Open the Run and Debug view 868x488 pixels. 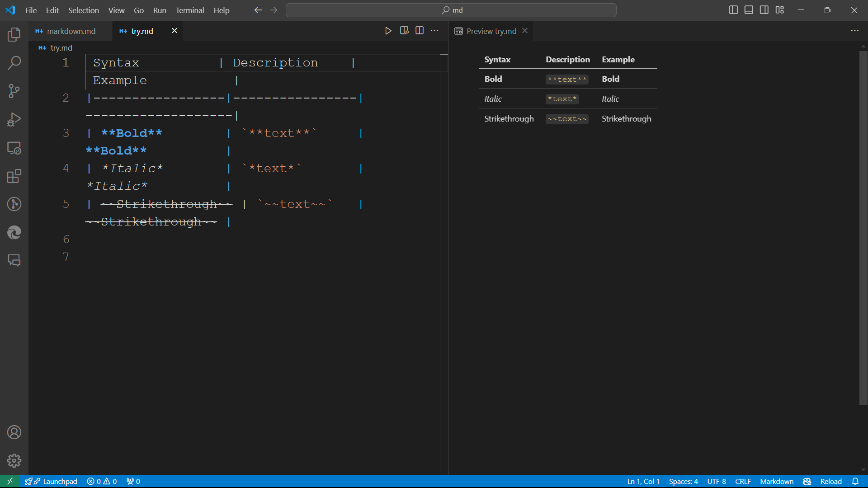pos(14,119)
